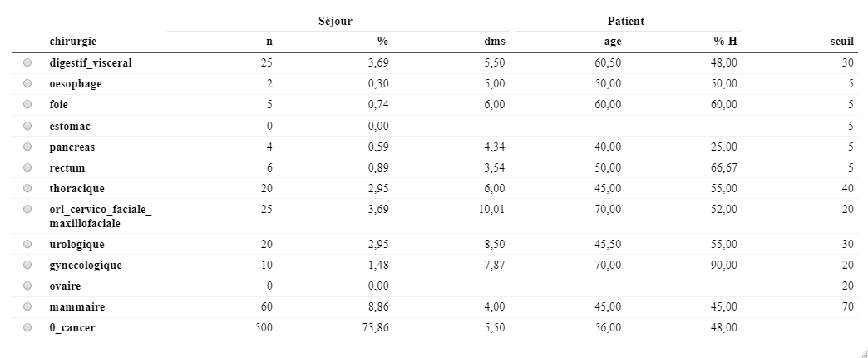Select the rectum radio button
868x358 pixels.
[x=27, y=167]
